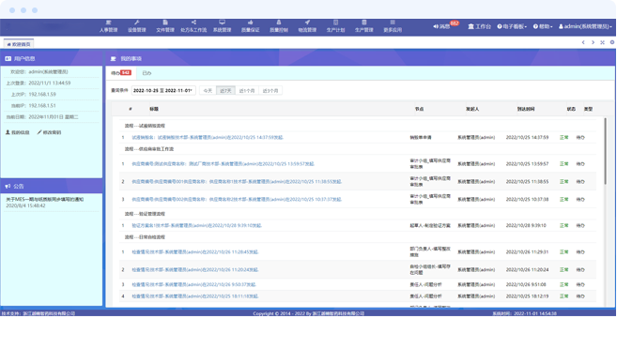Filter by 近7天

225,91
